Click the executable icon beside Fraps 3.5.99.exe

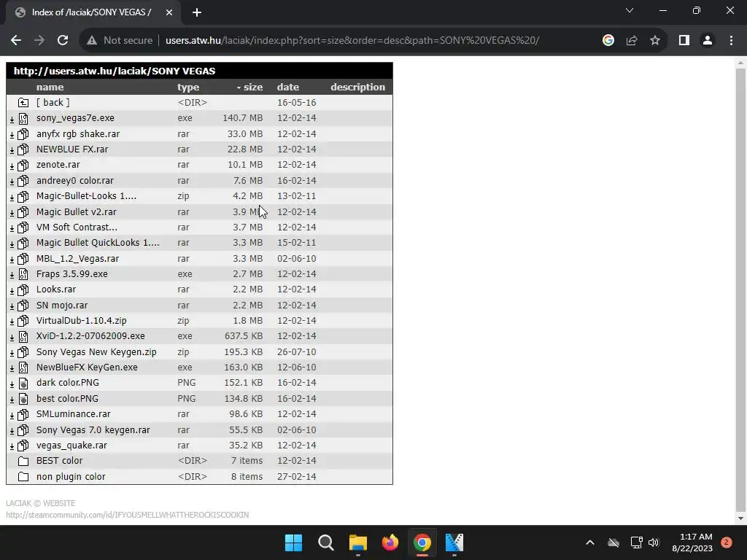click(23, 274)
